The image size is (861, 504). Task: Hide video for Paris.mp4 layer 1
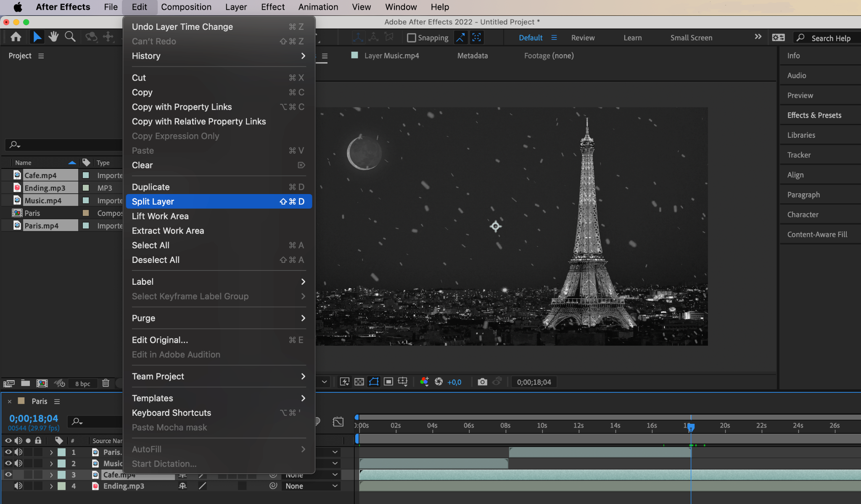click(x=8, y=452)
